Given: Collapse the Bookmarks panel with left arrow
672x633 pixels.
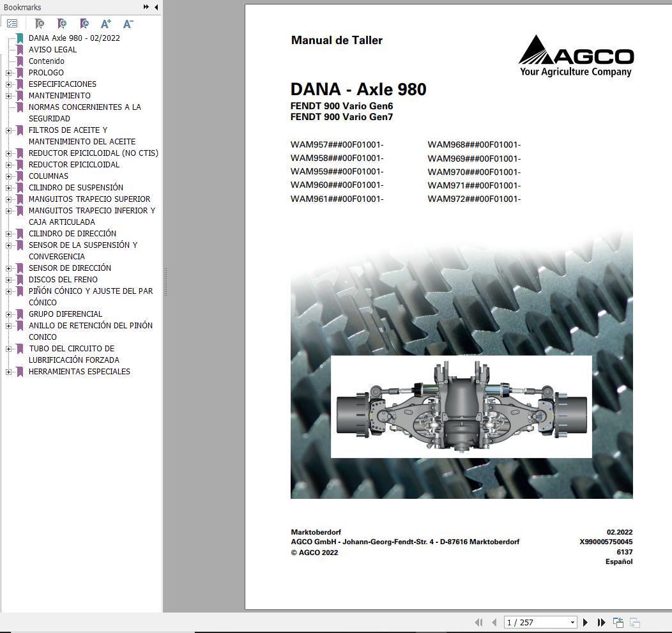Looking at the screenshot, I should (x=157, y=7).
